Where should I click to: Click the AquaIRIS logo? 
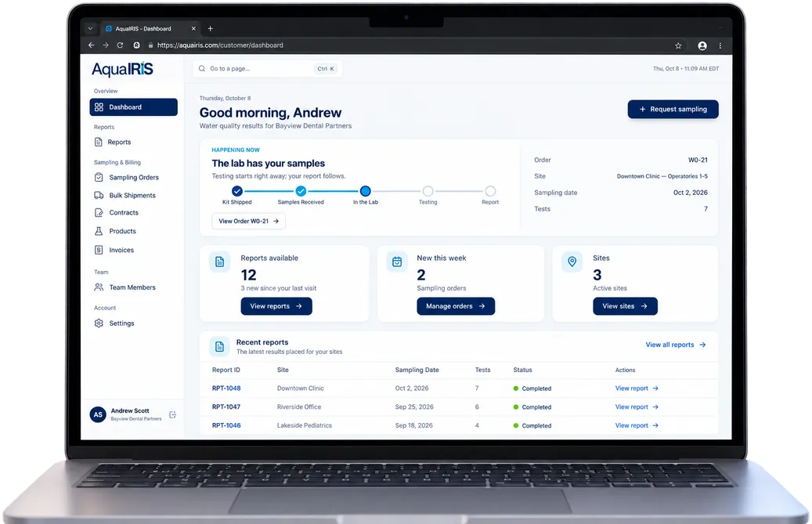tap(123, 69)
